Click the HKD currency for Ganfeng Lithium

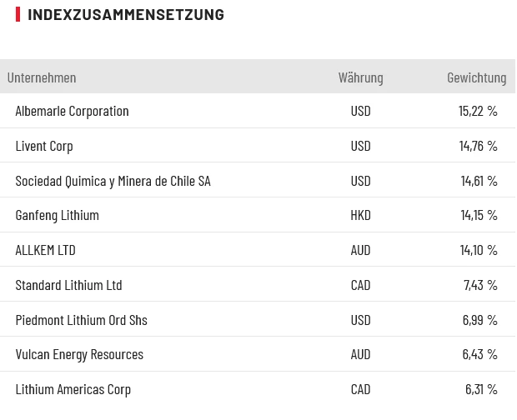360,215
